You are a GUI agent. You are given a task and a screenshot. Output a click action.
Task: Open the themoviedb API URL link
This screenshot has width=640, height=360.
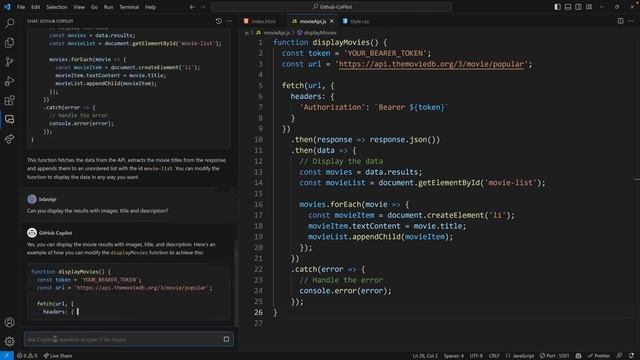point(431,64)
